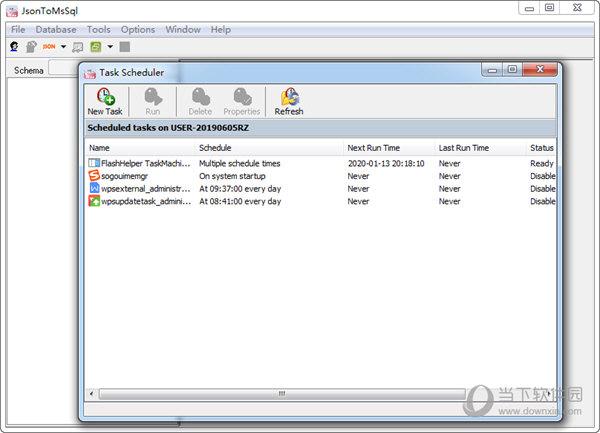Click the orange JSON import icon
The height and width of the screenshot is (433, 600).
click(x=49, y=47)
